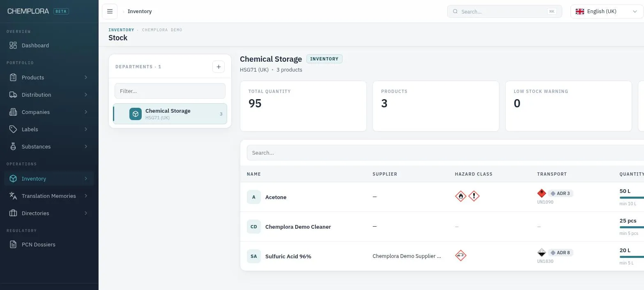
Task: Open Chemplora Demo Cleaner product
Action: [x=442, y=227]
